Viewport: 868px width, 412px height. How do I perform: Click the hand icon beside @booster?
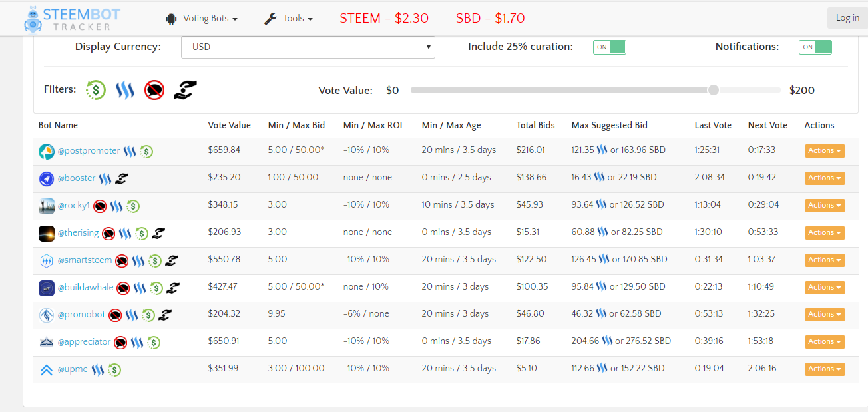pyautogui.click(x=122, y=178)
